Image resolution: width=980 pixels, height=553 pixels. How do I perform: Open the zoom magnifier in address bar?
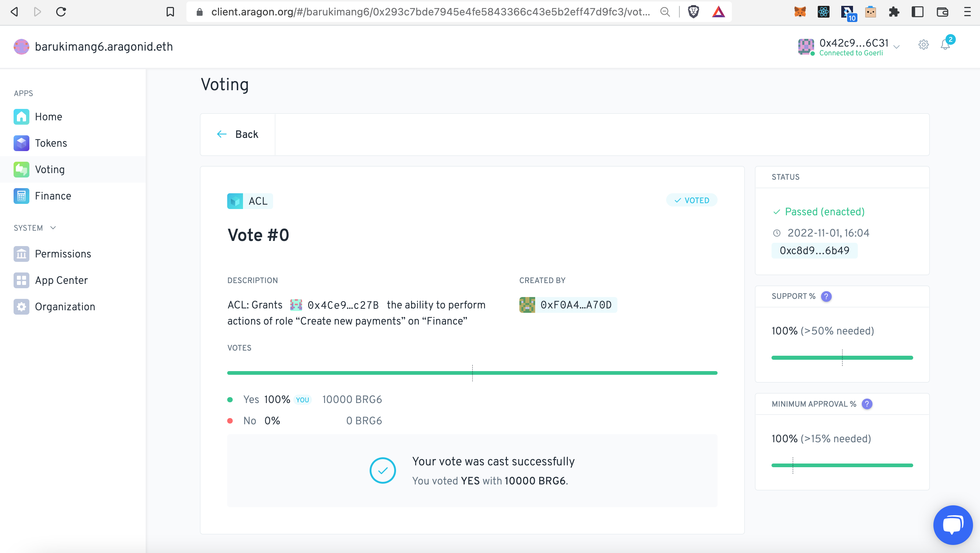665,12
